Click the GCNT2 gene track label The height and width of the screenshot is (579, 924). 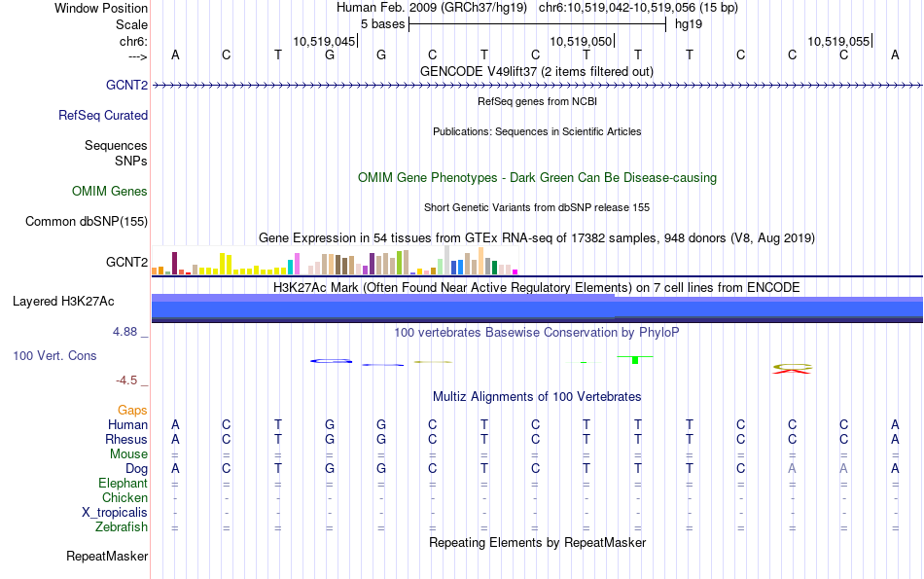click(x=126, y=85)
